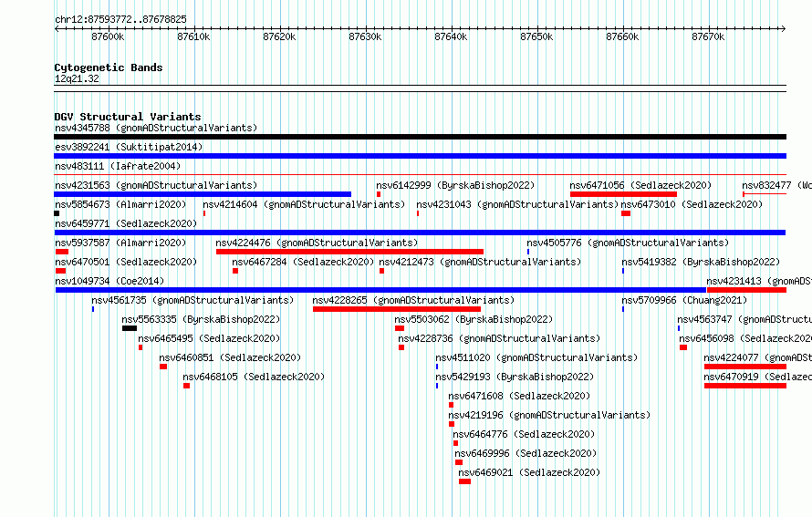This screenshot has width=812, height=517.
Task: Select nsv5429193 ByrskaBishop2022 label
Action: [x=515, y=377]
